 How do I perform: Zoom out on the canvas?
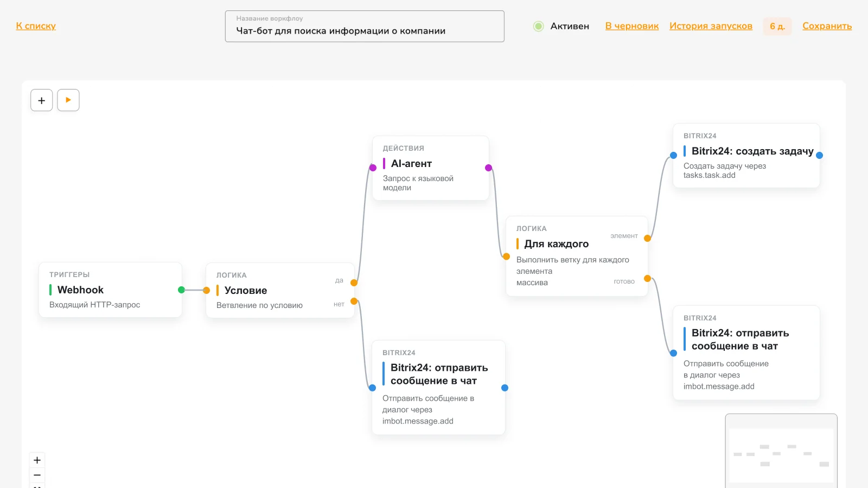click(37, 475)
